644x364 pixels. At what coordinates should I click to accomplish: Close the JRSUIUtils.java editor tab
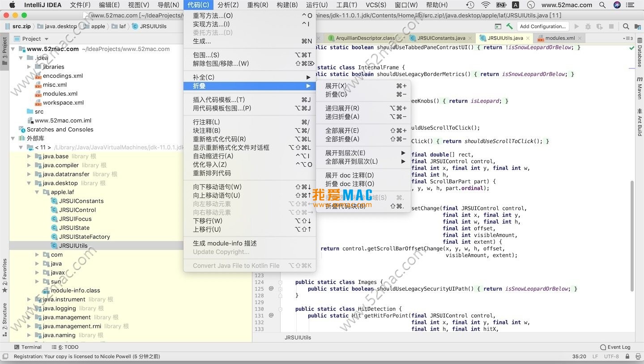coord(528,38)
